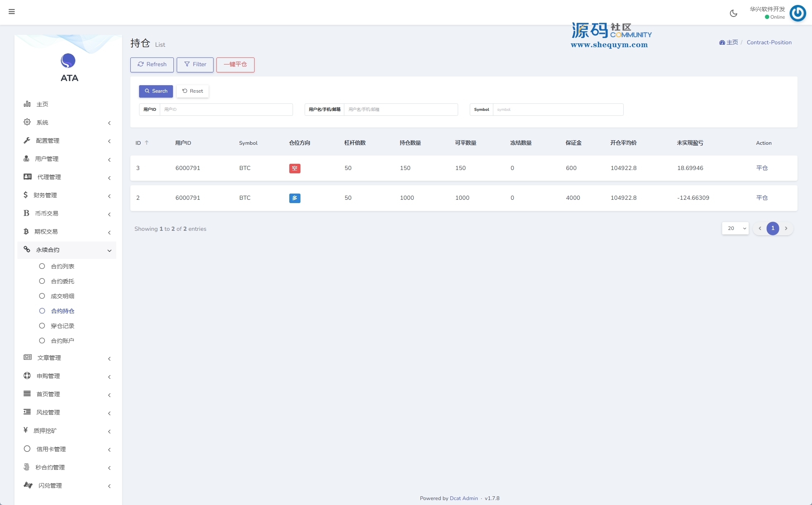Click the red 空 direction badge
Screen dimensions: 812x505
coord(295,168)
